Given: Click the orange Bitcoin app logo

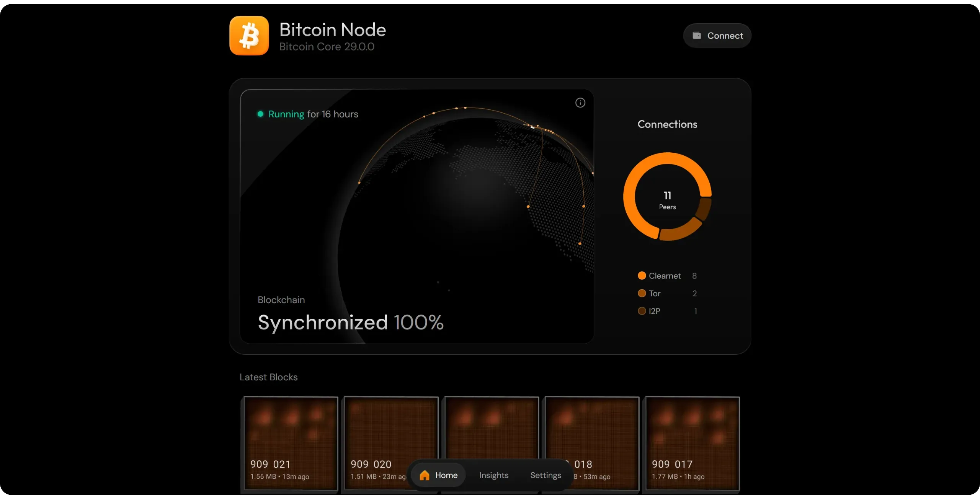Looking at the screenshot, I should pos(249,36).
